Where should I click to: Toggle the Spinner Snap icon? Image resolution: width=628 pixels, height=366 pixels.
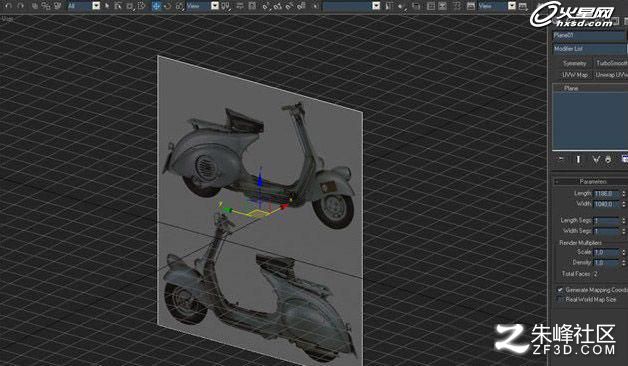(x=301, y=6)
